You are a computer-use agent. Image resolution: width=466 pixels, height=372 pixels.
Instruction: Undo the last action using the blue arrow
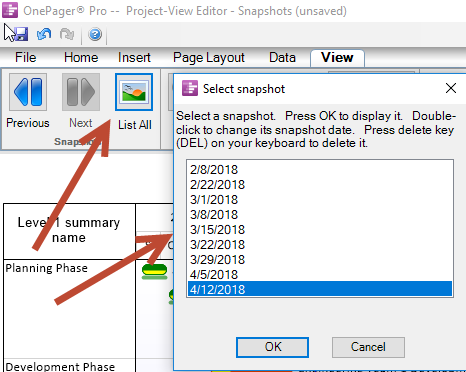(x=44, y=34)
